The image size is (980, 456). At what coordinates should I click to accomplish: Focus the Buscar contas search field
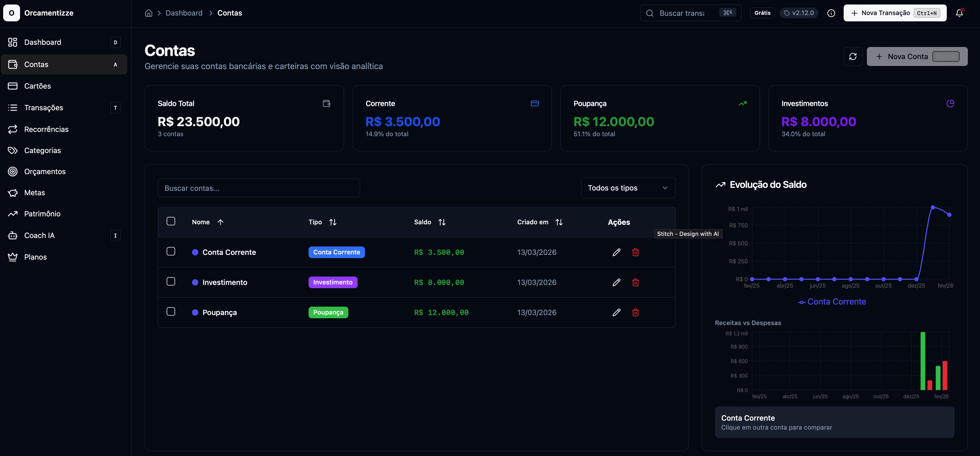click(259, 188)
